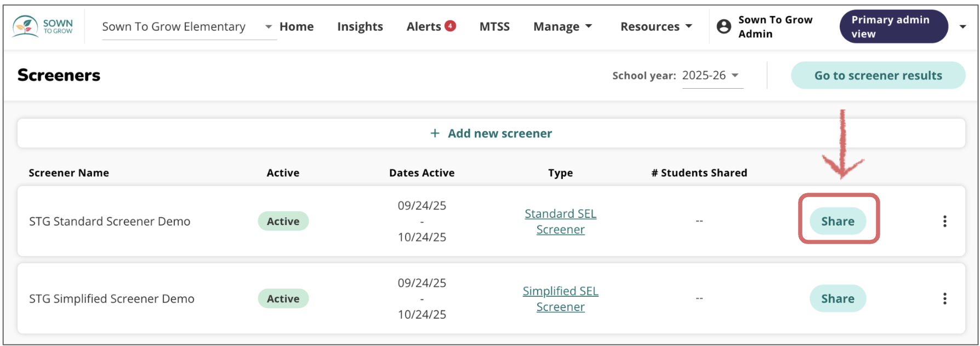Go to the Home tab
The height and width of the screenshot is (346, 980).
pyautogui.click(x=297, y=26)
